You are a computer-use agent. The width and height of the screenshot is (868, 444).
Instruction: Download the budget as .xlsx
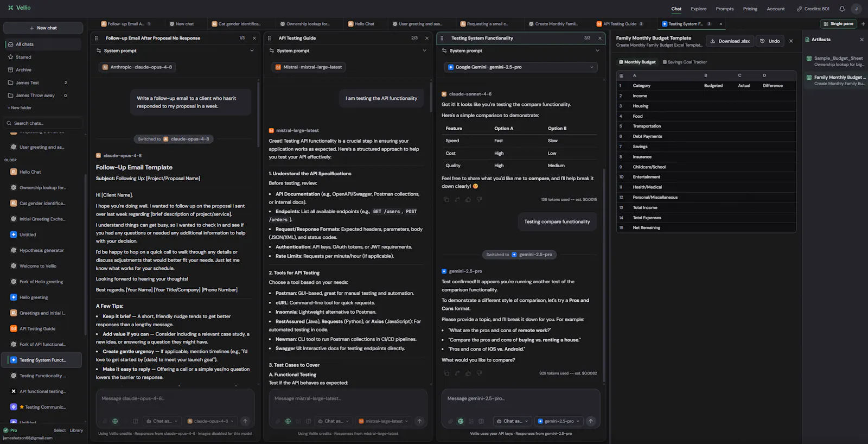click(x=730, y=41)
